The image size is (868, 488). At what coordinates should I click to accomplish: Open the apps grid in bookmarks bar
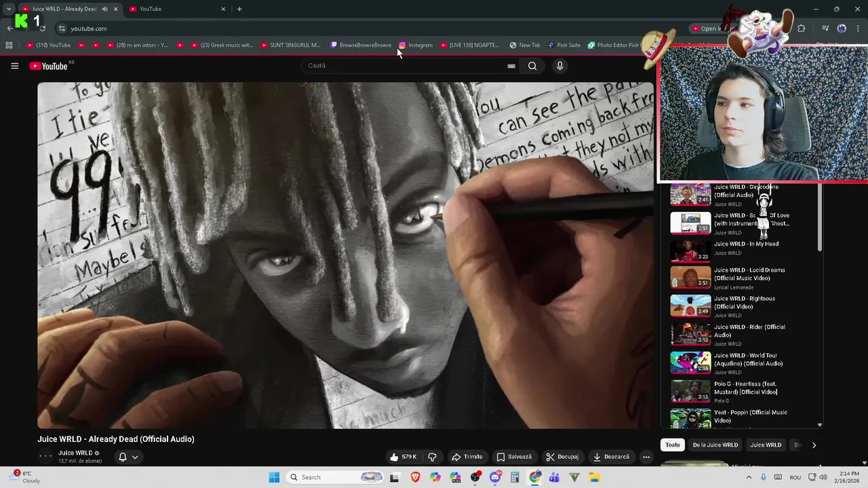tap(9, 45)
